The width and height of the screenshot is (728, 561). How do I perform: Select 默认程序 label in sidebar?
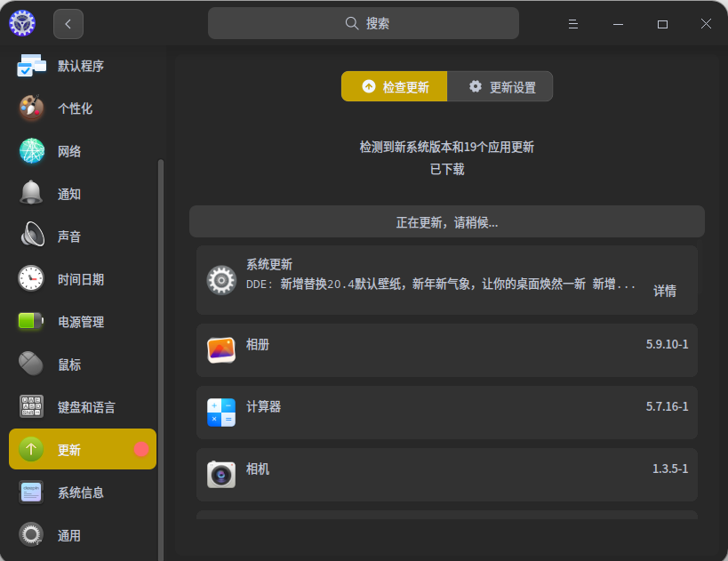(x=81, y=66)
